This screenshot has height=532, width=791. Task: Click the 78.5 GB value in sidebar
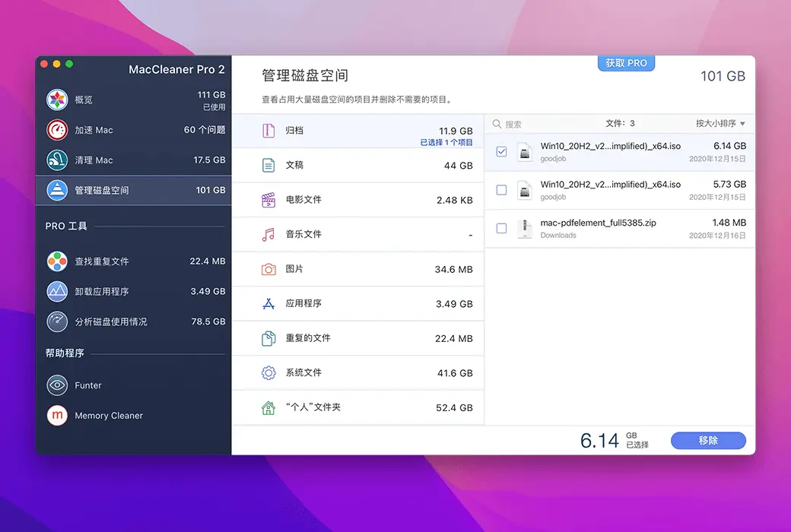[x=208, y=321]
